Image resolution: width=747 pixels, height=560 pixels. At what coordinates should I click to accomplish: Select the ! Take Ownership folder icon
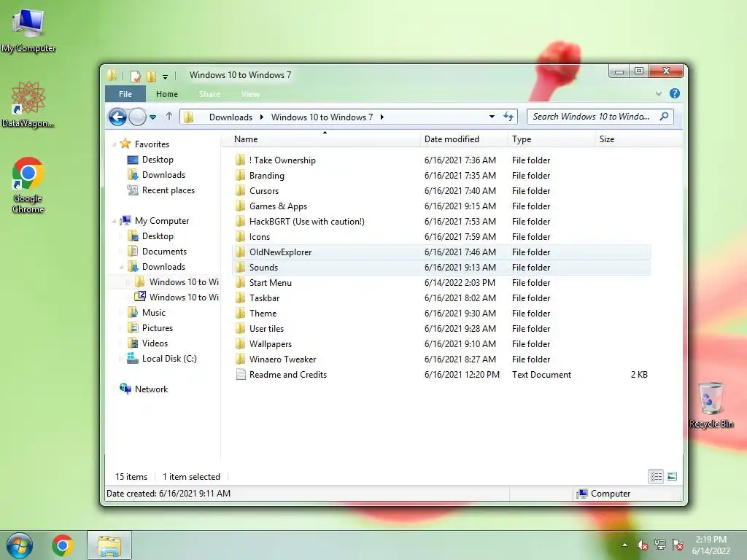[241, 160]
